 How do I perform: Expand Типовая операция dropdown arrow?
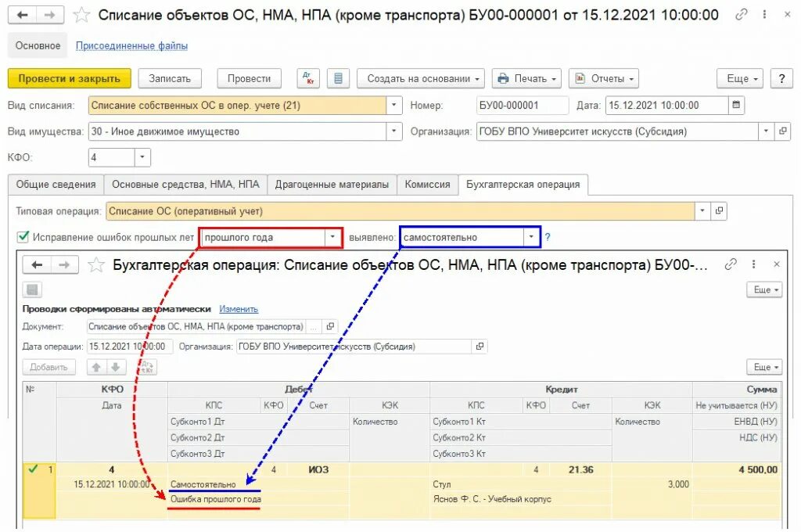702,210
